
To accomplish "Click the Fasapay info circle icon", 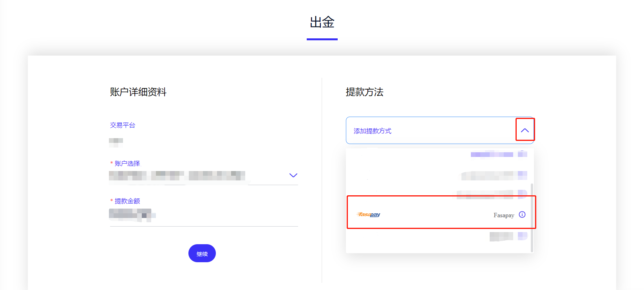I will click(x=522, y=214).
